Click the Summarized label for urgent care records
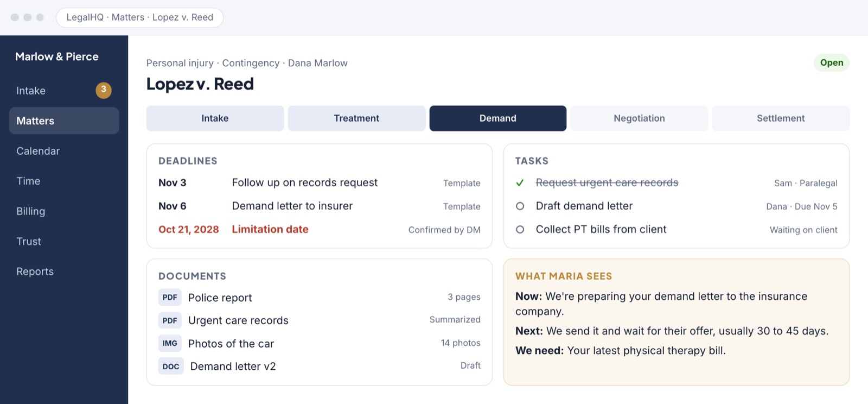The height and width of the screenshot is (404, 868). click(455, 319)
